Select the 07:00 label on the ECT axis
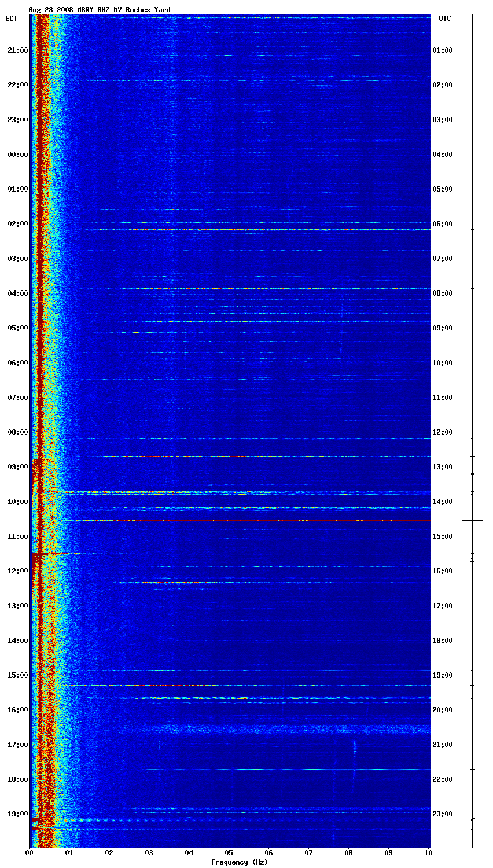 click(x=18, y=398)
